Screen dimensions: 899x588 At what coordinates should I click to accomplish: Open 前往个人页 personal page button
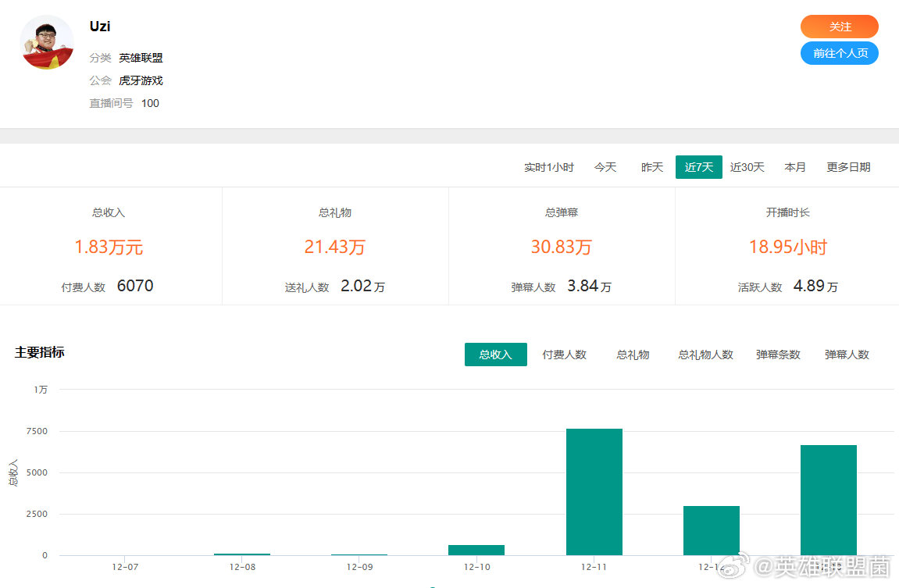[840, 53]
